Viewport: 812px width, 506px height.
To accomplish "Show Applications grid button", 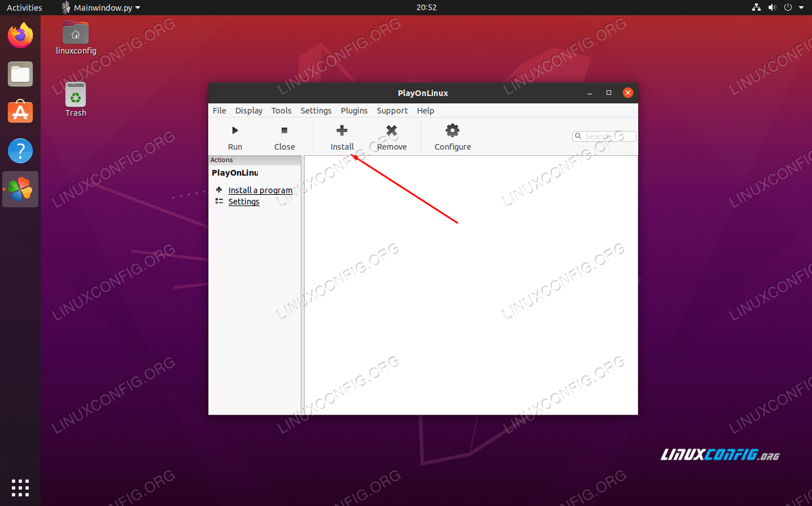I will pyautogui.click(x=20, y=487).
